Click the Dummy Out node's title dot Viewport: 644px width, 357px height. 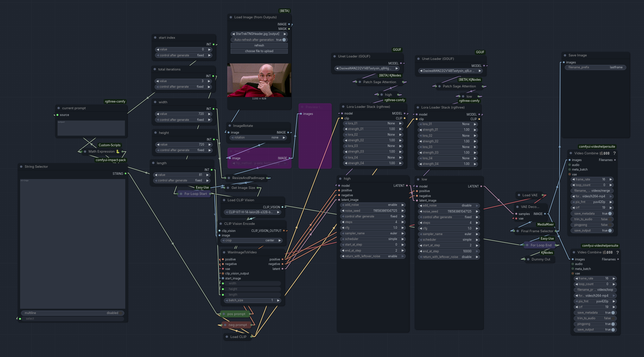528,259
